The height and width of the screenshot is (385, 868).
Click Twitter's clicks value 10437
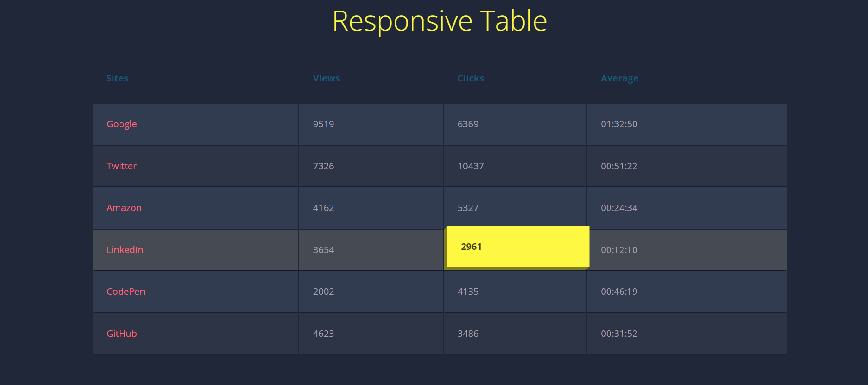(471, 166)
